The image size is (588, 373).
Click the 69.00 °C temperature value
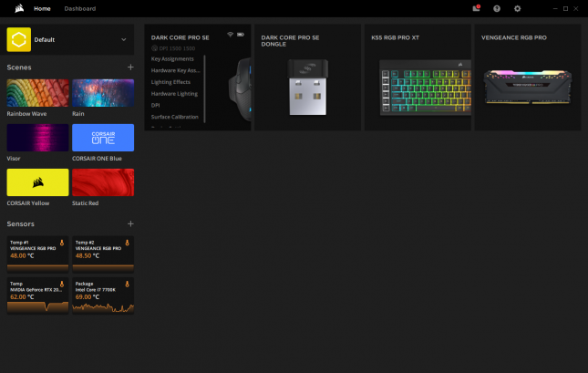tap(88, 296)
